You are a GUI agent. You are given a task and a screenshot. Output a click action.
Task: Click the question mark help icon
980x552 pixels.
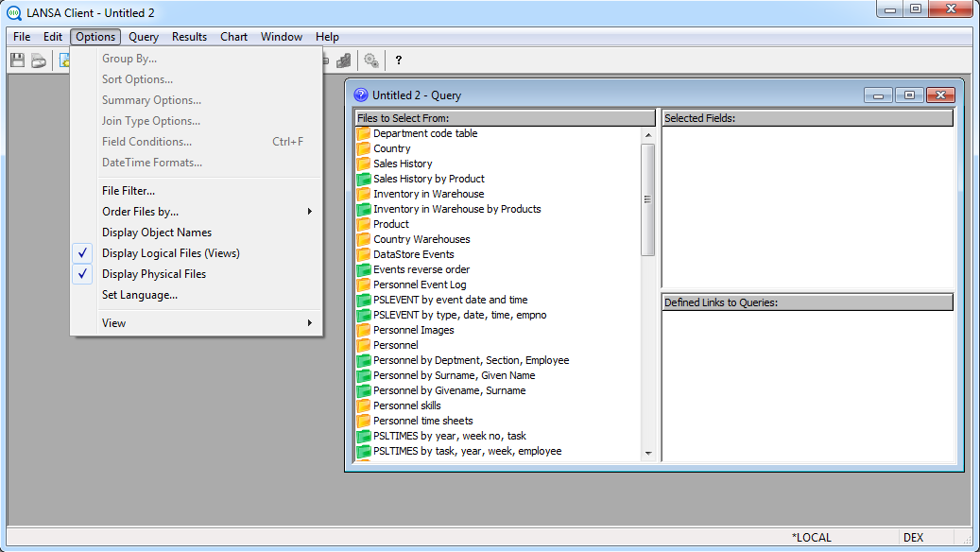[398, 60]
